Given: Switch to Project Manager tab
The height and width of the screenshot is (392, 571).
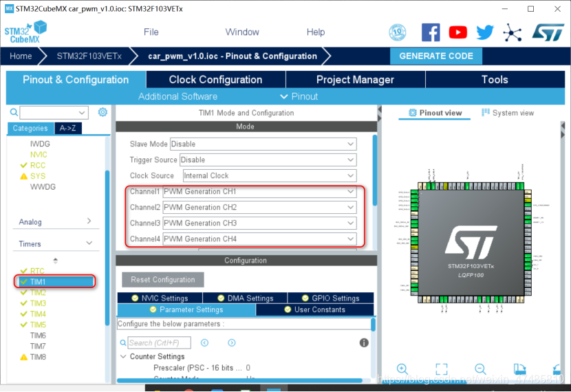Looking at the screenshot, I should coord(355,80).
